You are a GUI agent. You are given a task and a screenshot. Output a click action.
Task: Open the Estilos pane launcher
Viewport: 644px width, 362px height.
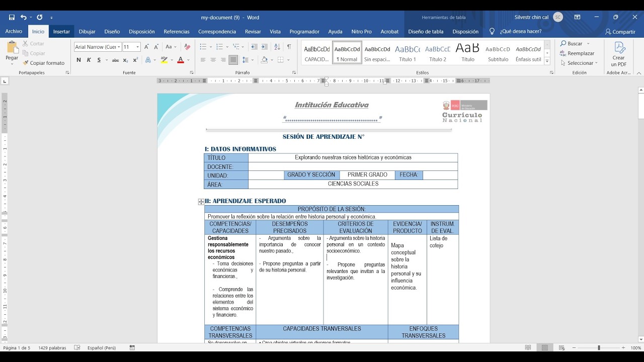[551, 72]
